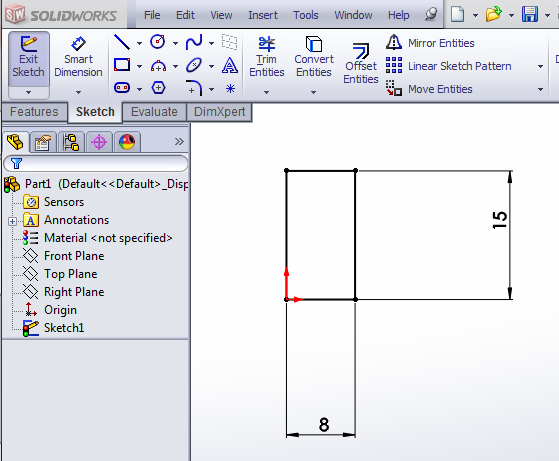Click the Trim Entities tool

tap(267, 57)
